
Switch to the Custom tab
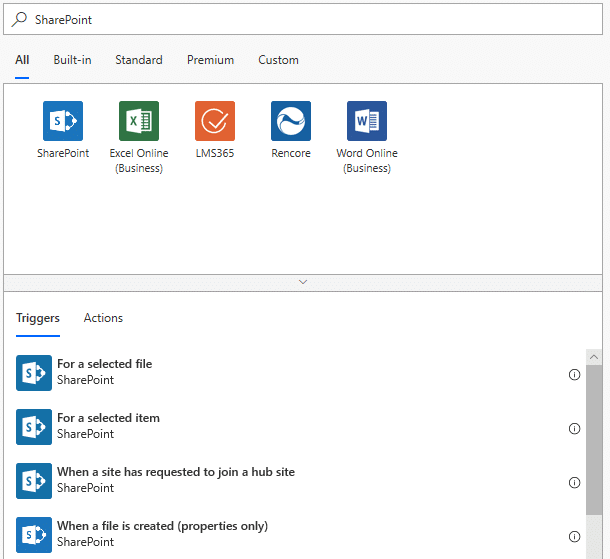279,60
